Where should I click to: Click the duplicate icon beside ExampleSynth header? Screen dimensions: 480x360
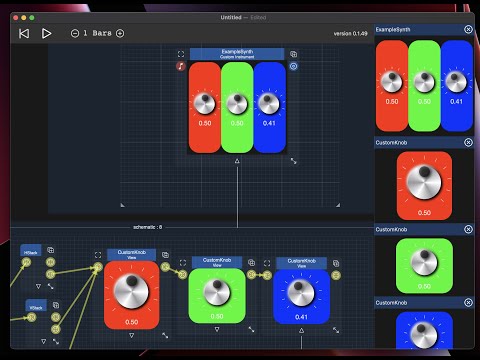click(x=293, y=54)
